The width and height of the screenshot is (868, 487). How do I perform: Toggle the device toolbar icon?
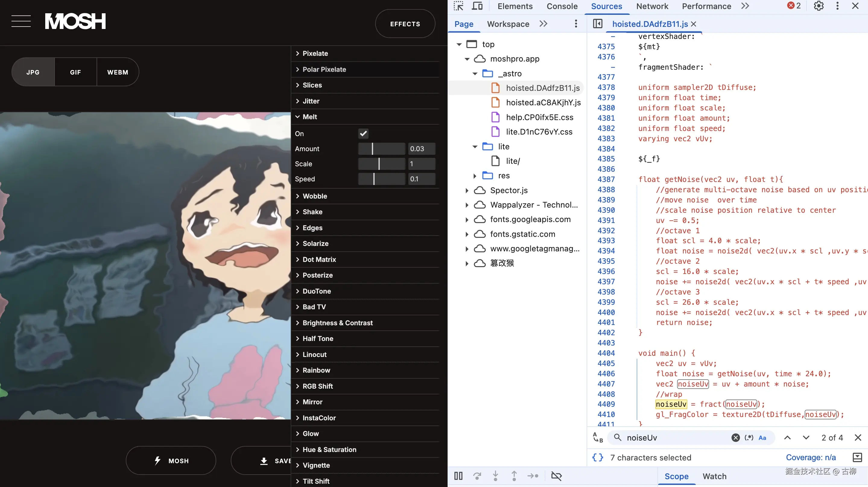pyautogui.click(x=477, y=6)
